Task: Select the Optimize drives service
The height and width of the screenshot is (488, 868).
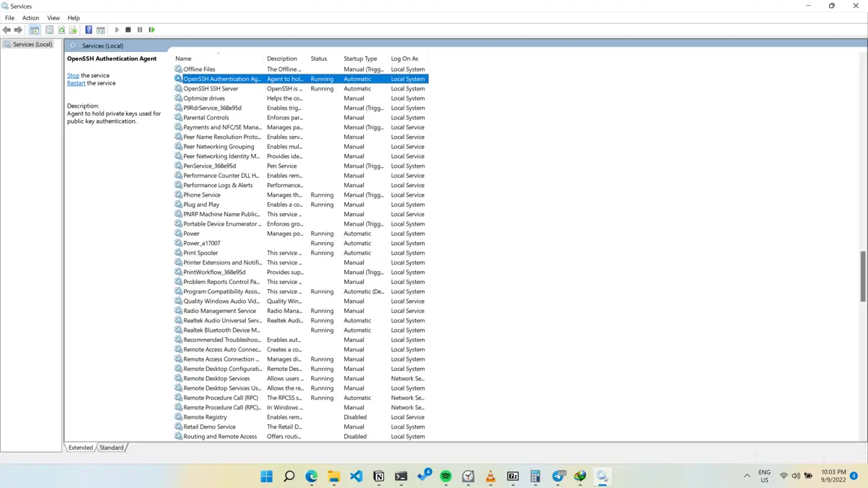Action: tap(301, 98)
